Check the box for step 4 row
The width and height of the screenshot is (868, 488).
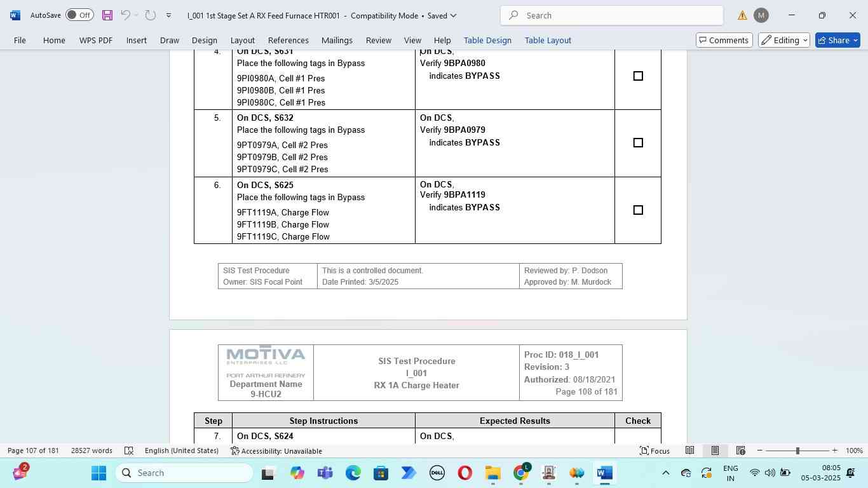638,76
